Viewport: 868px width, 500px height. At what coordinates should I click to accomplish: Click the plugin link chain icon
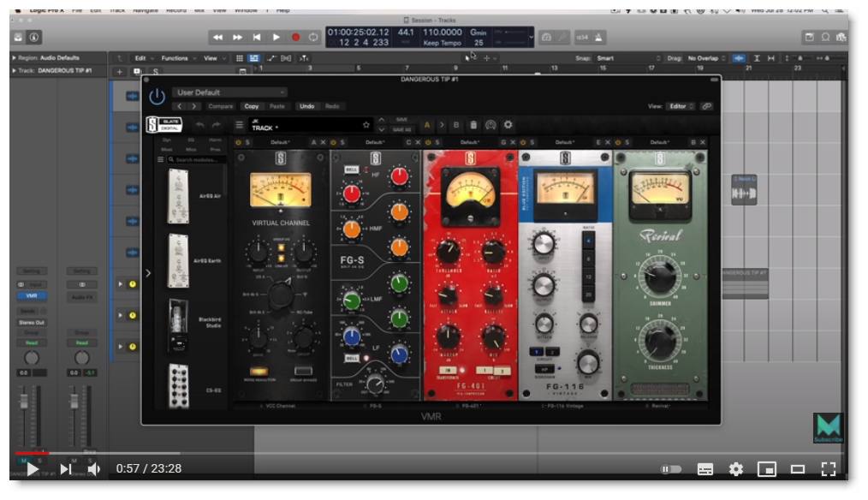click(x=706, y=106)
